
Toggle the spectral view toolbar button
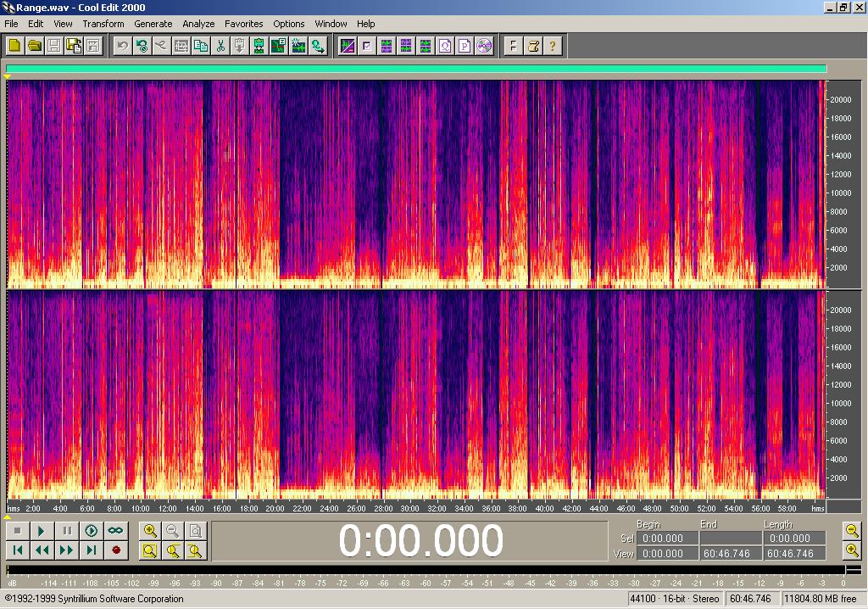(x=347, y=46)
